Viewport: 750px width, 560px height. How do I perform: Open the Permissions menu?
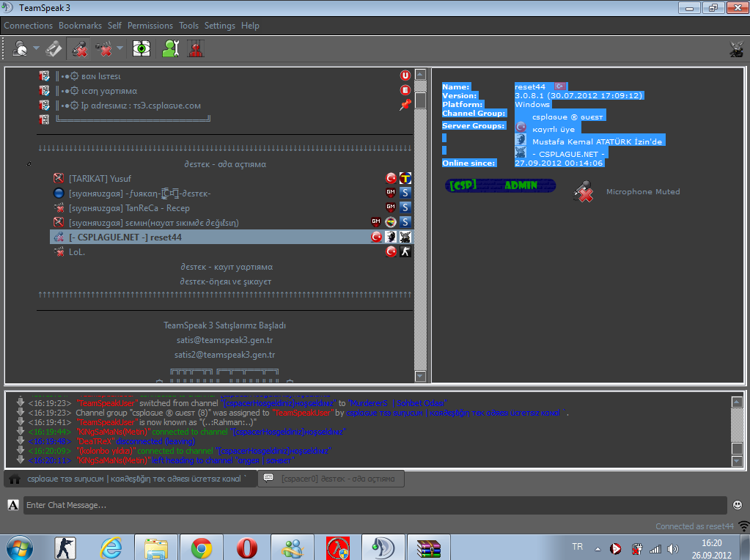(x=150, y=26)
